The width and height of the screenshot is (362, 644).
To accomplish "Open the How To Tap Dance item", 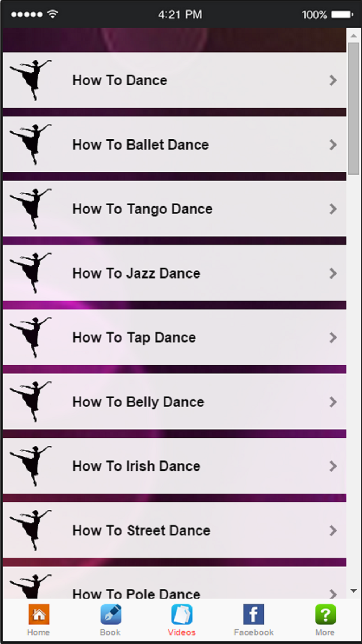I will 174,337.
